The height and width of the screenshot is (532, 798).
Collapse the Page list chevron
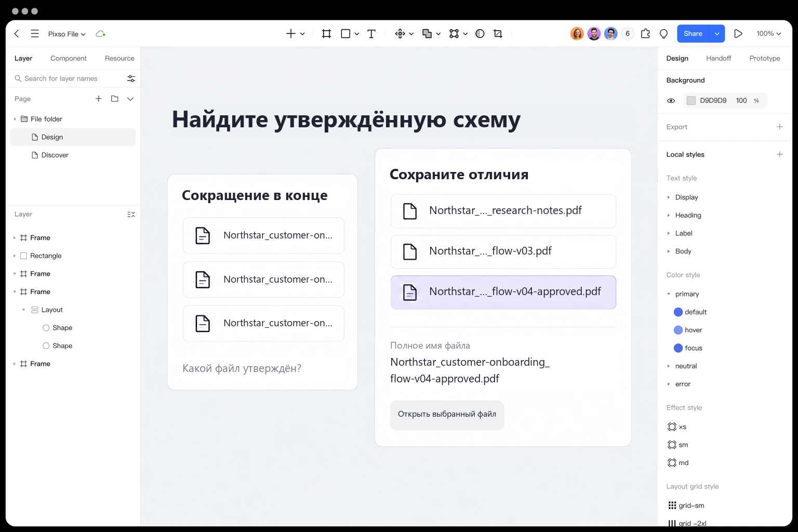130,99
